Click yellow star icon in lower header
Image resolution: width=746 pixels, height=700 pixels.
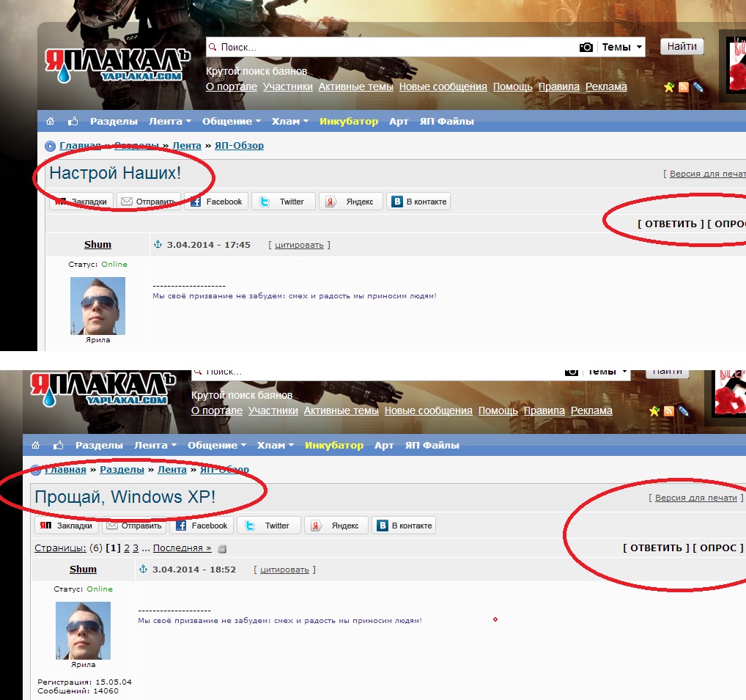[x=654, y=411]
